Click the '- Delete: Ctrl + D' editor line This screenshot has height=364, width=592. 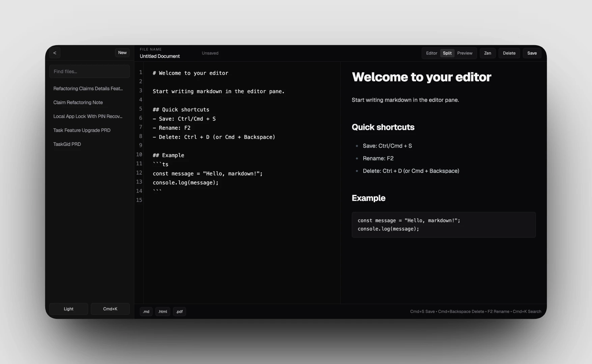[214, 137]
